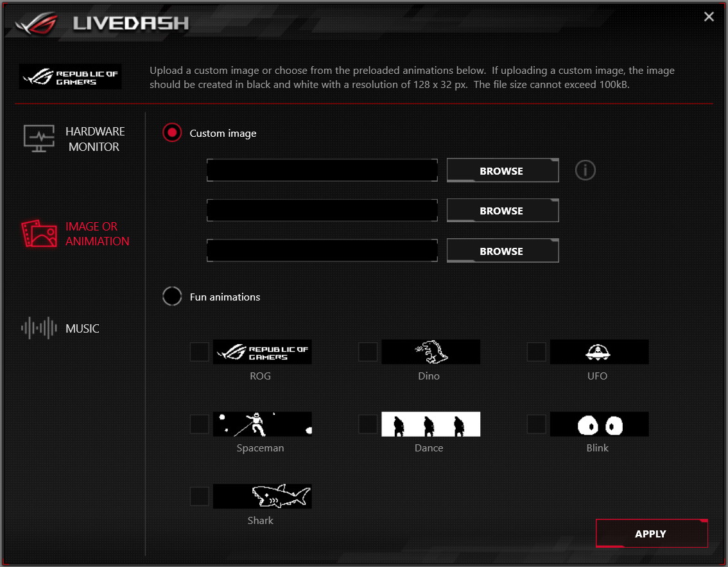Image resolution: width=728 pixels, height=567 pixels.
Task: Click the 'Dance' caption text
Action: pos(429,448)
